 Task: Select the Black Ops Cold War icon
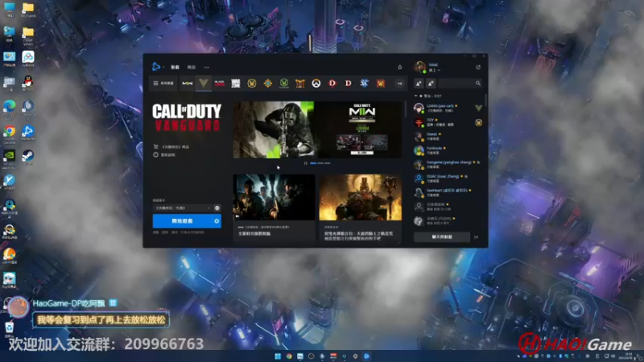coord(220,84)
